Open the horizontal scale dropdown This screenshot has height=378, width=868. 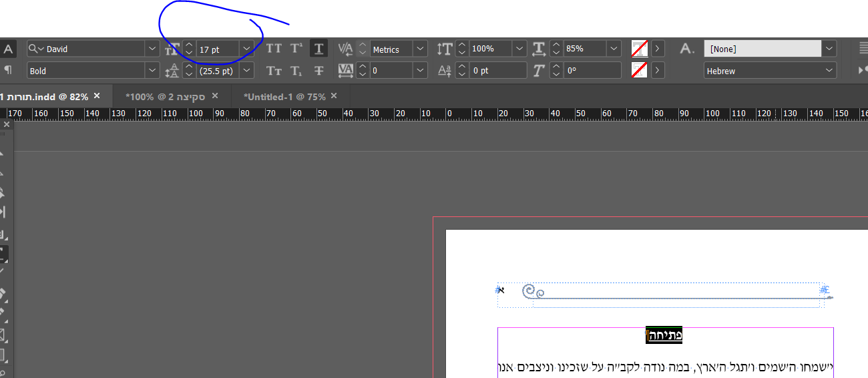614,49
